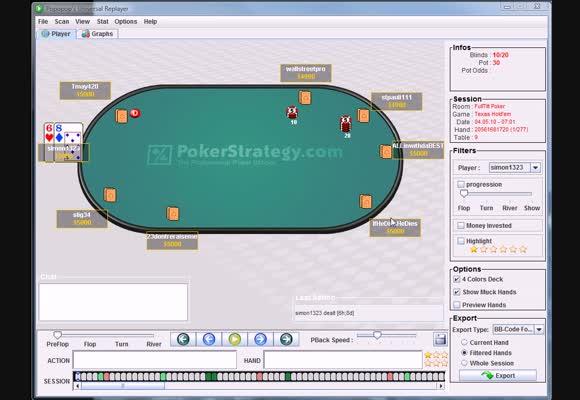This screenshot has height=400, width=580.
Task: Click the wallstreetpro player name box
Action: 306,73
